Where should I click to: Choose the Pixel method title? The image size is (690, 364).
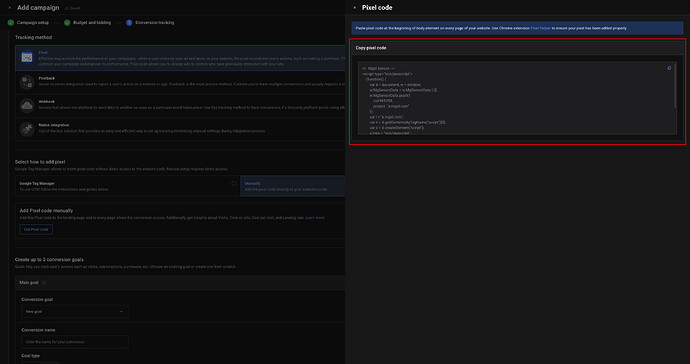pos(43,52)
